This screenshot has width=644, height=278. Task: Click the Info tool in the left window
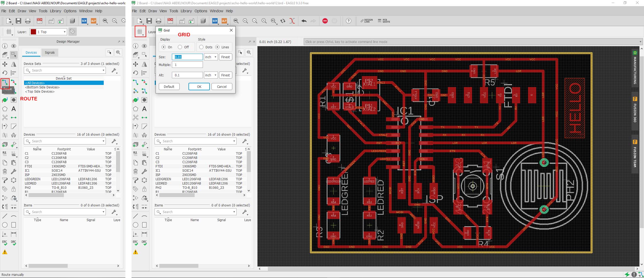5,46
